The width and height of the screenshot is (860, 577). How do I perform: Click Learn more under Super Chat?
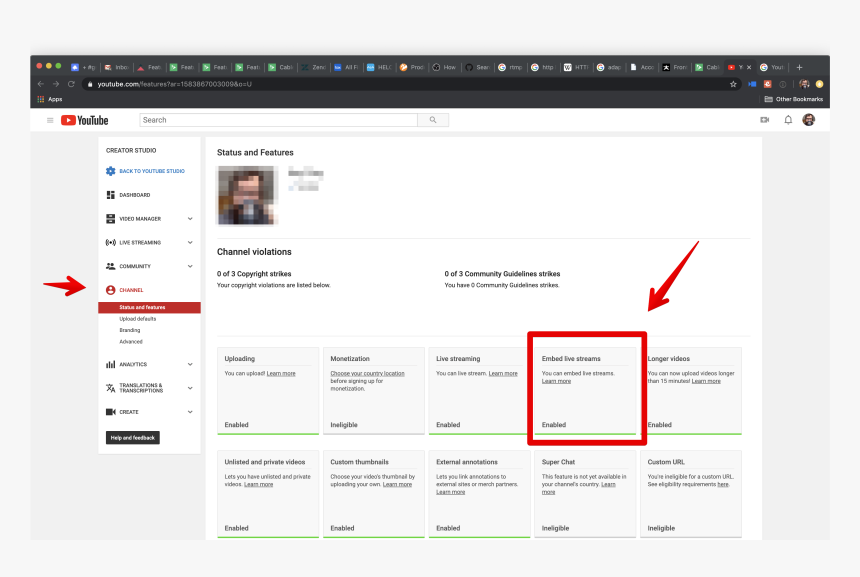pyautogui.click(x=608, y=484)
